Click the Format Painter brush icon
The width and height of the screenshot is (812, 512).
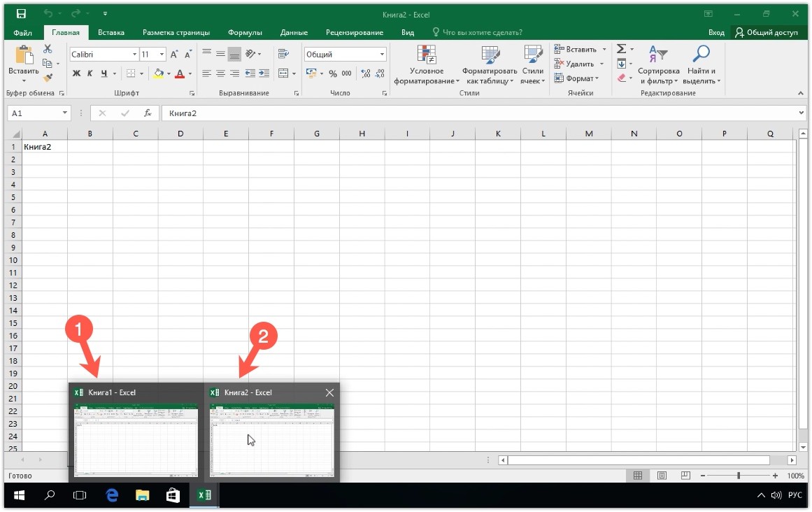coord(48,78)
